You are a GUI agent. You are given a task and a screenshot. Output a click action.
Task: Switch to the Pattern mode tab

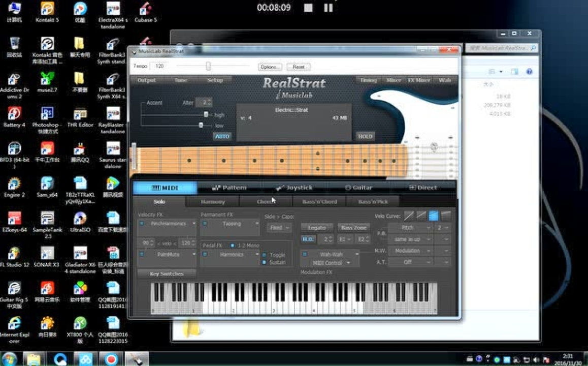[x=230, y=187]
